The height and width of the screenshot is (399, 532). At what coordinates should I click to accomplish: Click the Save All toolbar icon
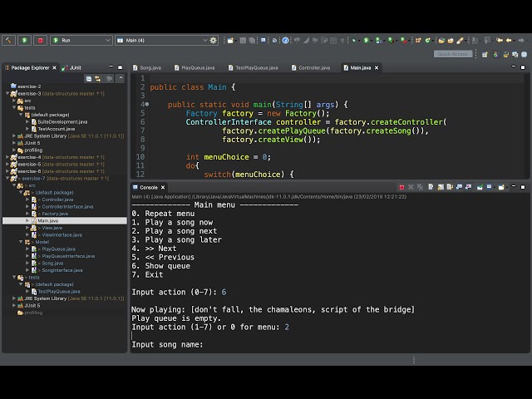click(252, 41)
